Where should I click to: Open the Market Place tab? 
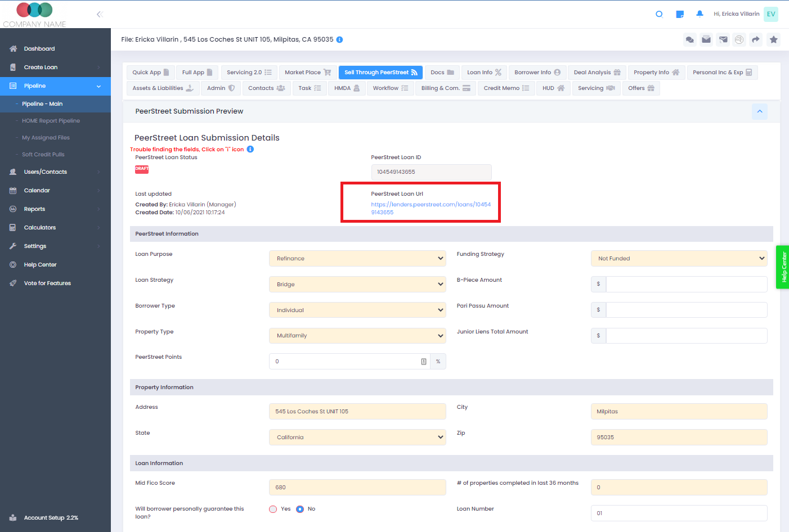coord(308,73)
